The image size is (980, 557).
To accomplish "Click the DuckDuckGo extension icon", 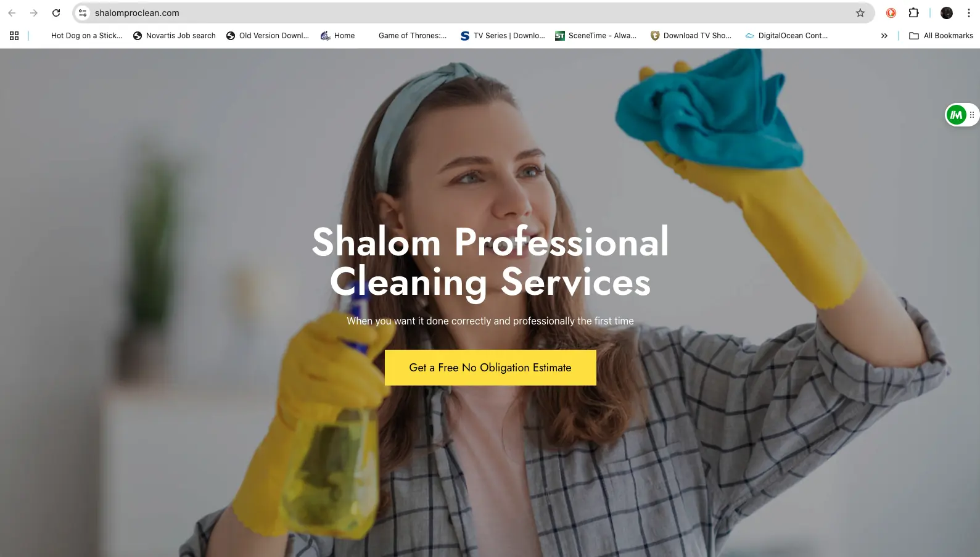I will 891,13.
